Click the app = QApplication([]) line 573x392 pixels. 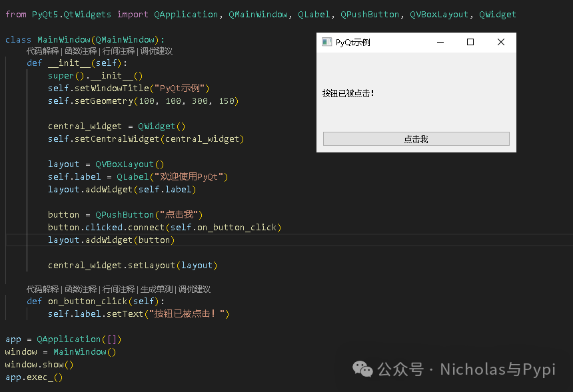coord(63,339)
